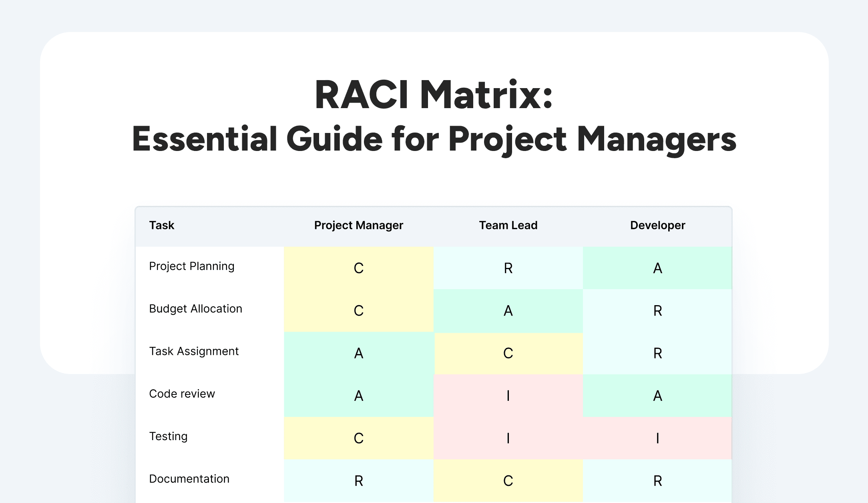Select Team Lead cell for Testing
Image resolution: width=868 pixels, height=503 pixels.
508,438
